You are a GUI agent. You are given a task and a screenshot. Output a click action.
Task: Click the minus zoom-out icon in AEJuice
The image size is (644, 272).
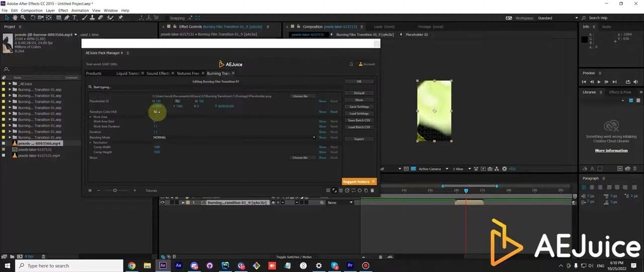(x=99, y=190)
